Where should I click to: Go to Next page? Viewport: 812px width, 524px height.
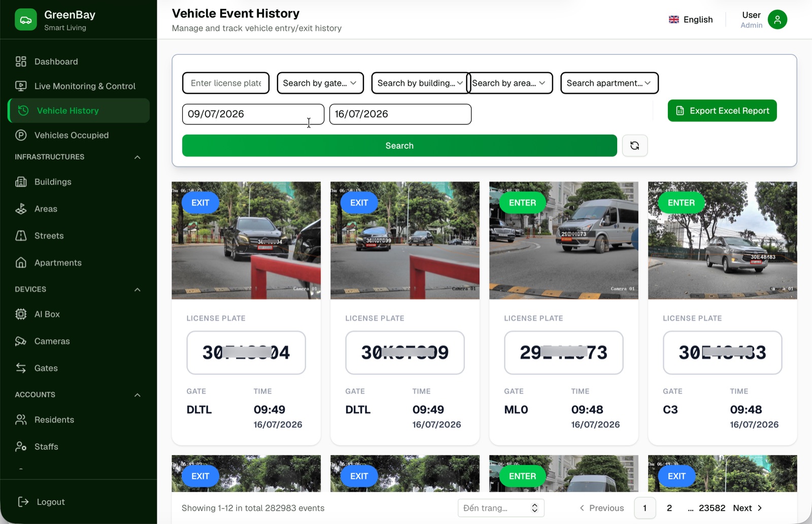coord(748,508)
